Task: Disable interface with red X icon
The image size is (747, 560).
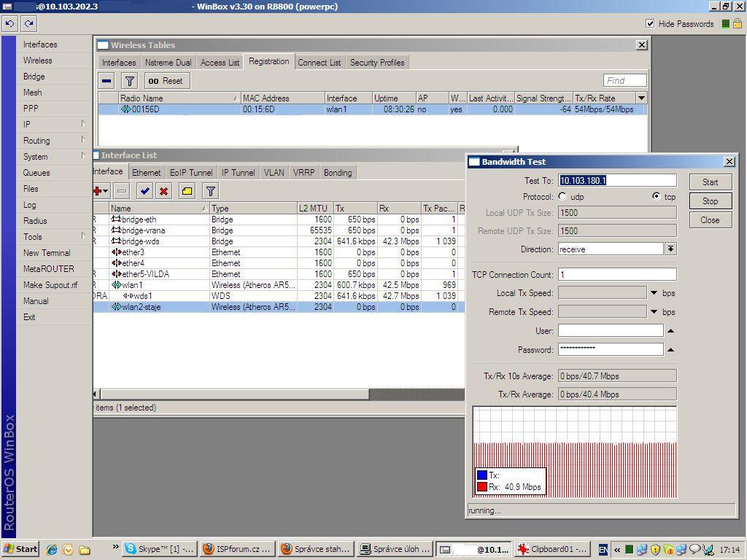Action: pyautogui.click(x=164, y=191)
